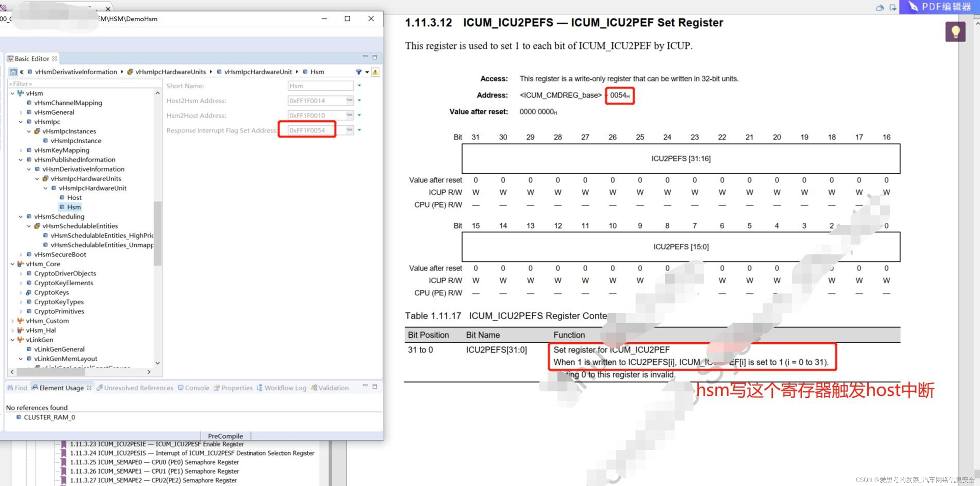Image resolution: width=980 pixels, height=486 pixels.
Task: Click the lightbulb icon in PDF viewer
Action: point(955,32)
